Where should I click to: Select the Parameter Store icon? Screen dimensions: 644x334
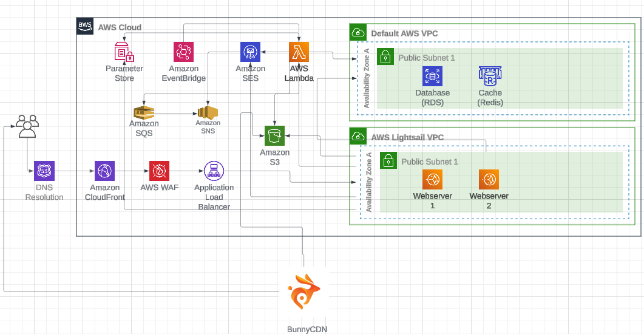(x=124, y=53)
